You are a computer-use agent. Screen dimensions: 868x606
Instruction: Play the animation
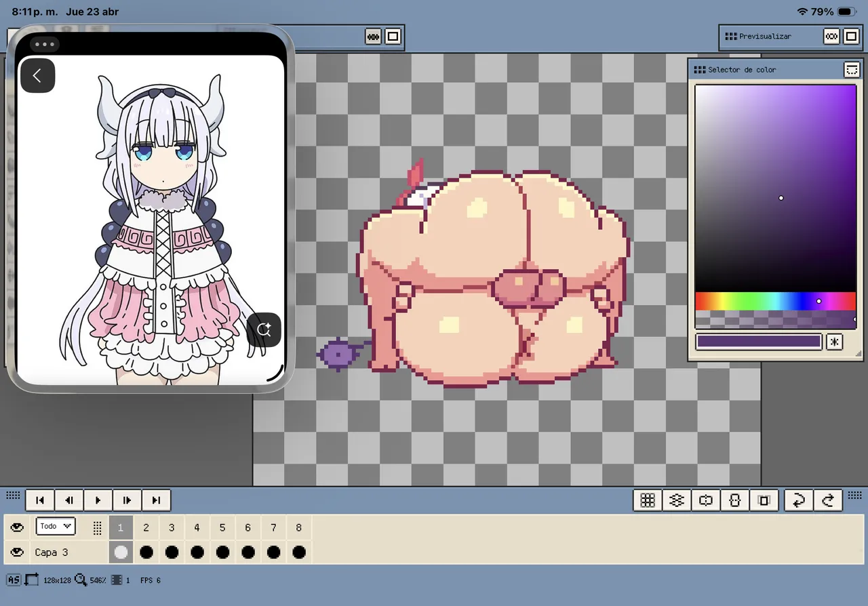click(x=98, y=500)
